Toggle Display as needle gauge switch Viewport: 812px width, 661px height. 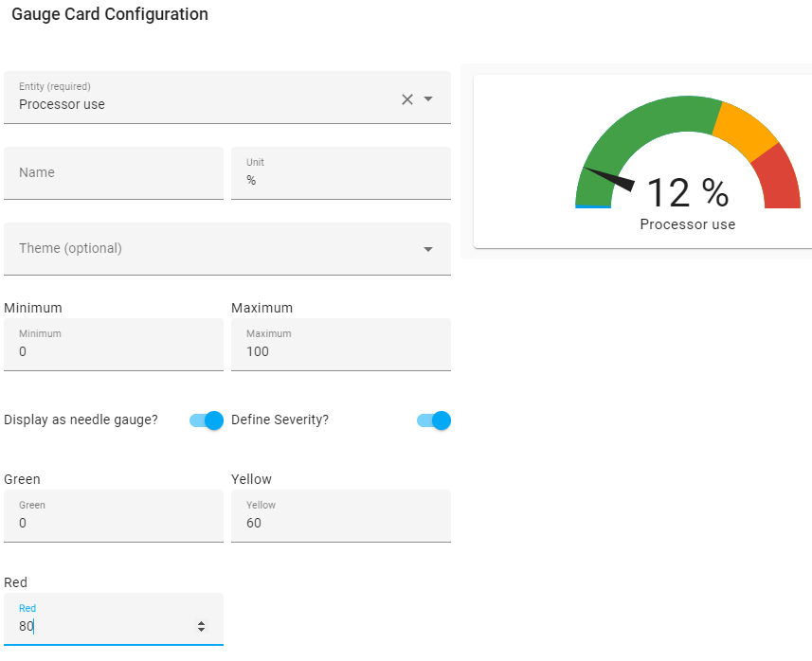point(207,420)
